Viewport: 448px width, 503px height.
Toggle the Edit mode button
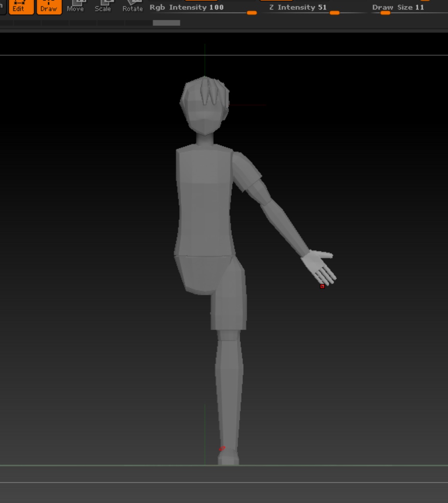coord(21,7)
